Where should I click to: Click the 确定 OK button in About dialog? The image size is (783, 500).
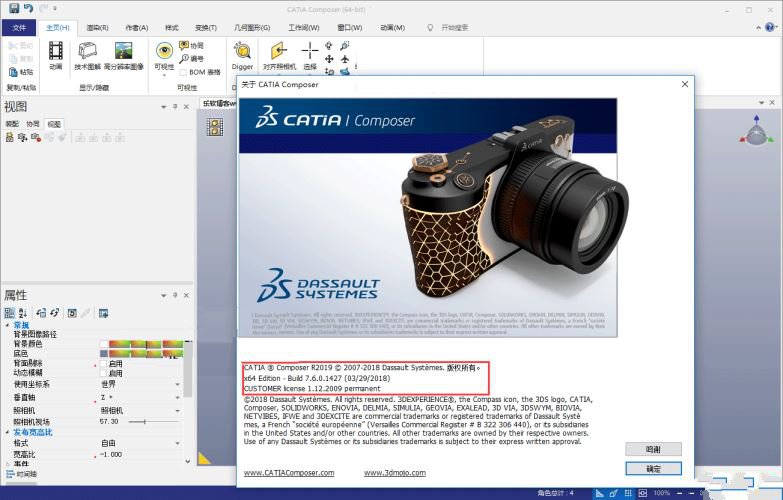(653, 469)
